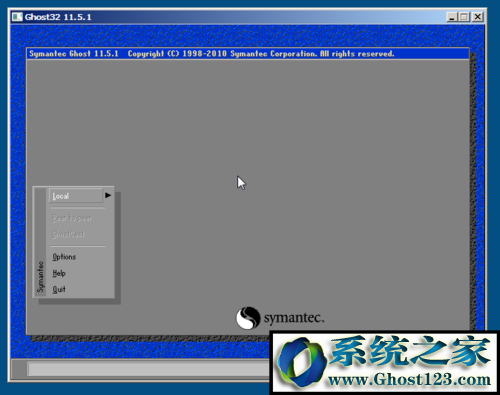
Task: Click the Symantec yin-yang logo
Action: (248, 318)
